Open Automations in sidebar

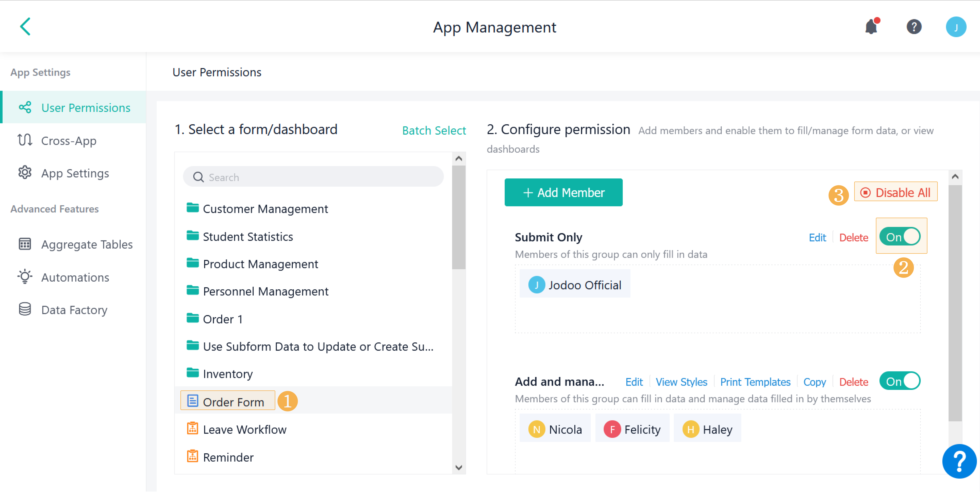75,277
